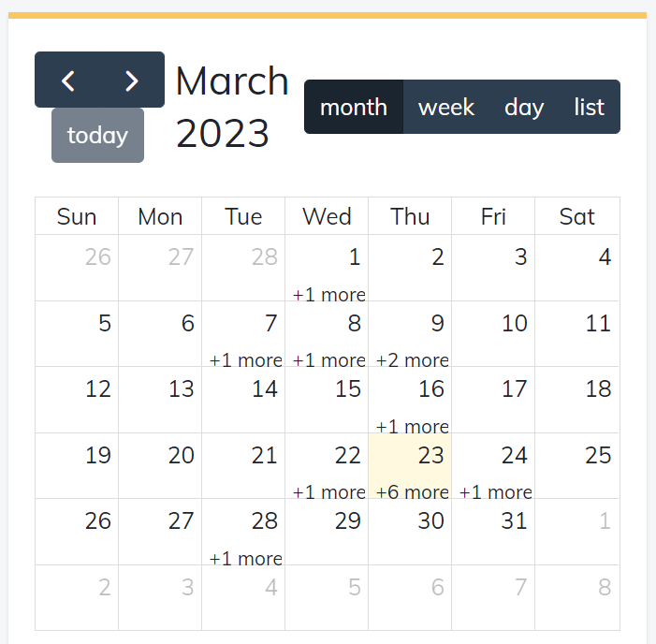Click '+1 more' on March 22
Viewport: 656px width, 644px height.
coord(328,492)
